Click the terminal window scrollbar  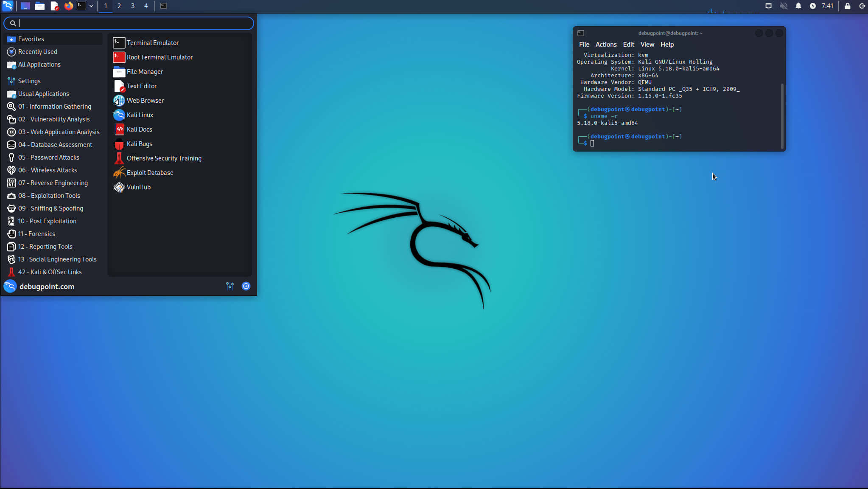click(782, 115)
